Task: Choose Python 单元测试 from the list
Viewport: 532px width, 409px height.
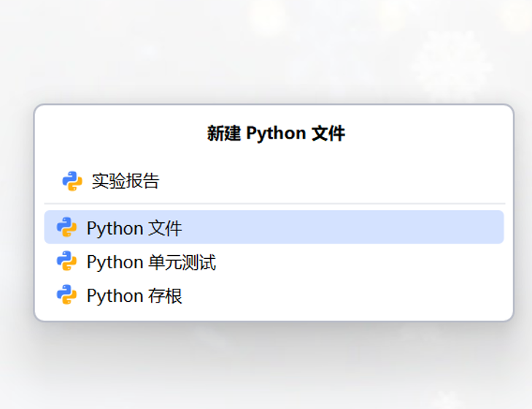Action: (151, 262)
